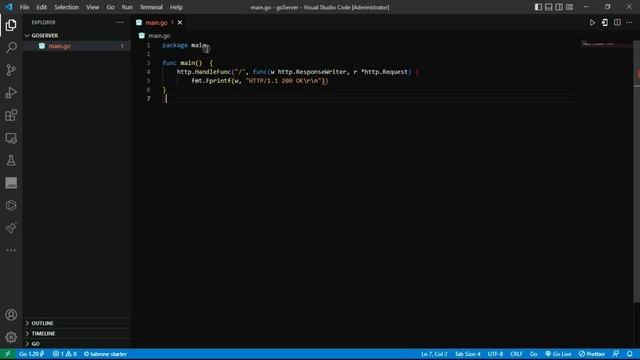Viewport: 640px width, 360px height.
Task: Click the feedback icon in status bar
Action: coord(616,354)
